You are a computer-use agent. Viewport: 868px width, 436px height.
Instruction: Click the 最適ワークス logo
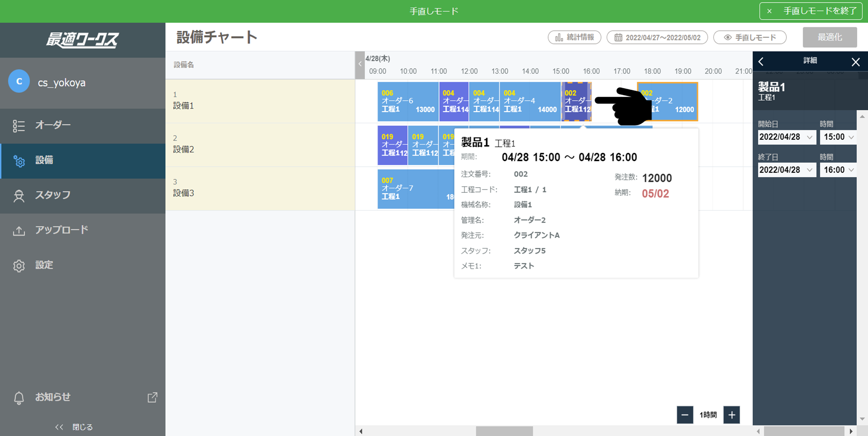pos(82,40)
